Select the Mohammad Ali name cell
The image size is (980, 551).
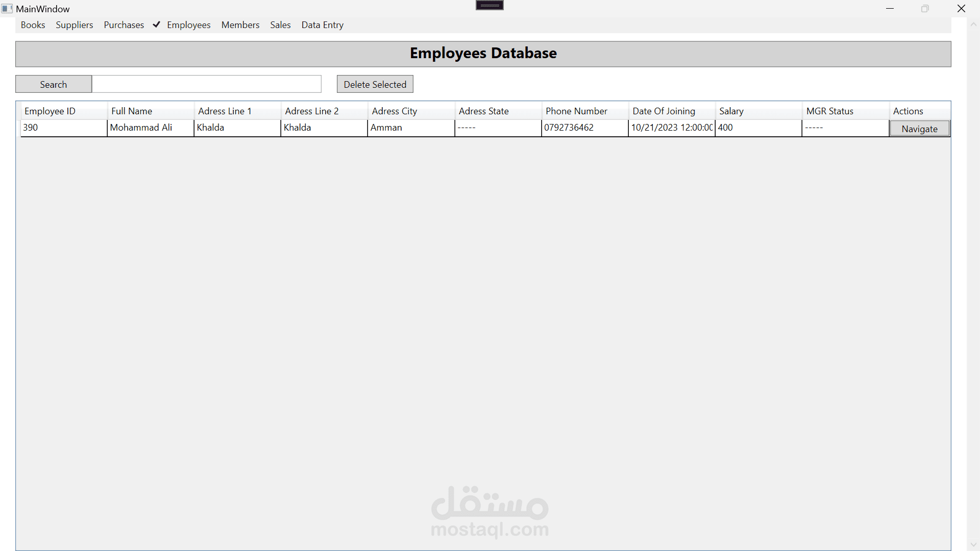pos(150,128)
